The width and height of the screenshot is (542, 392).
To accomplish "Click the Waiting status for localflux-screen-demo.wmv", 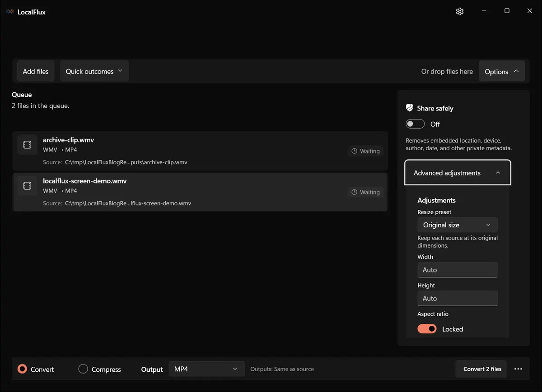I will (x=366, y=192).
